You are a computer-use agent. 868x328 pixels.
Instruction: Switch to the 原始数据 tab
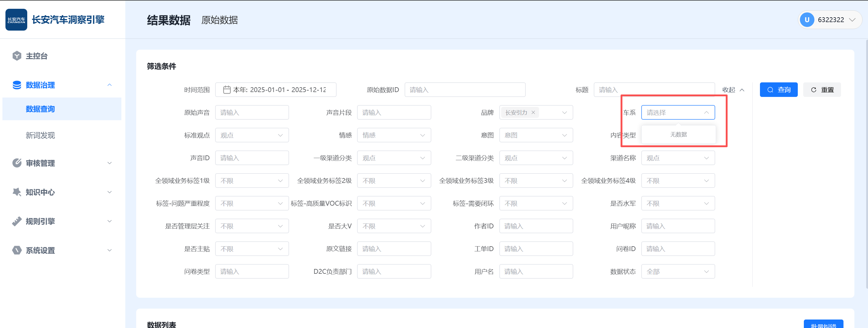coord(219,20)
